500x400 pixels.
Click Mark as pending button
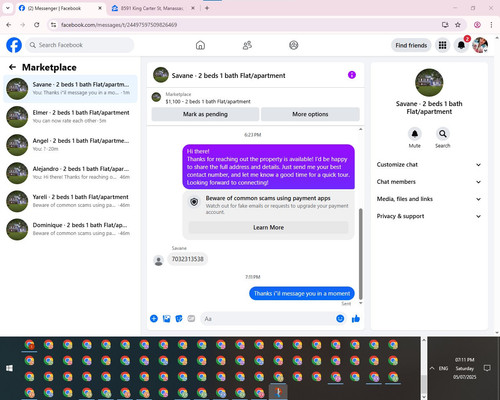click(x=205, y=114)
